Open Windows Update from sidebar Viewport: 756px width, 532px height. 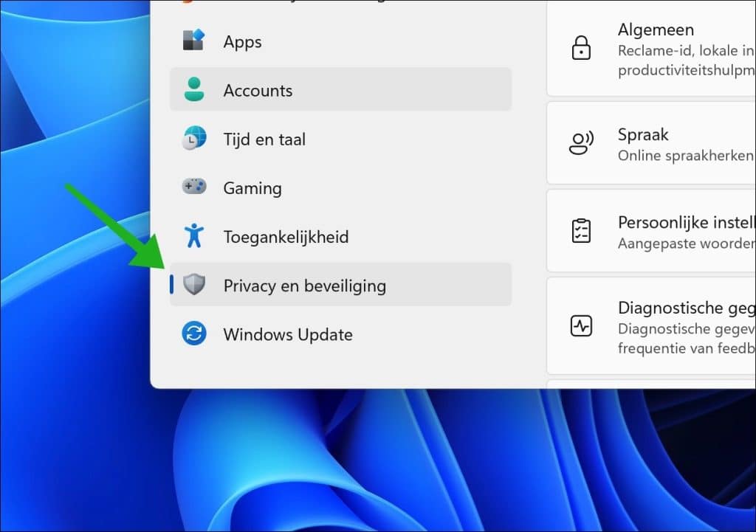[x=288, y=334]
